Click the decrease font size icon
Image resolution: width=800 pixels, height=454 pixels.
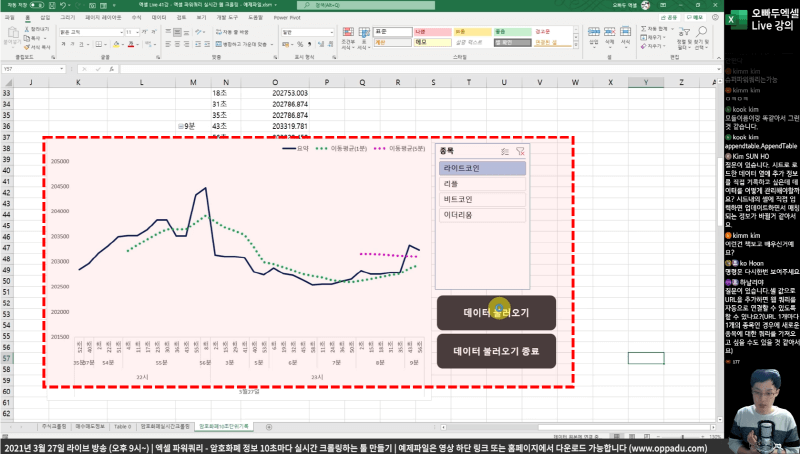[153, 32]
